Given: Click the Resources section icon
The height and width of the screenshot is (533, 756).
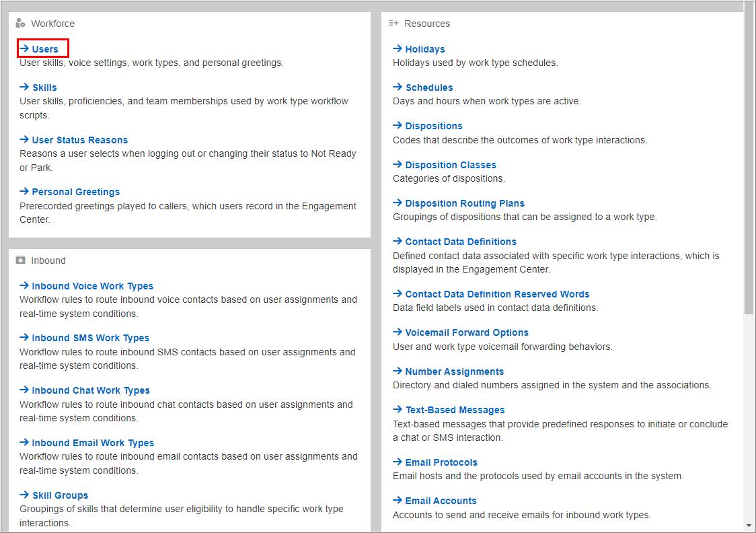Looking at the screenshot, I should (393, 23).
